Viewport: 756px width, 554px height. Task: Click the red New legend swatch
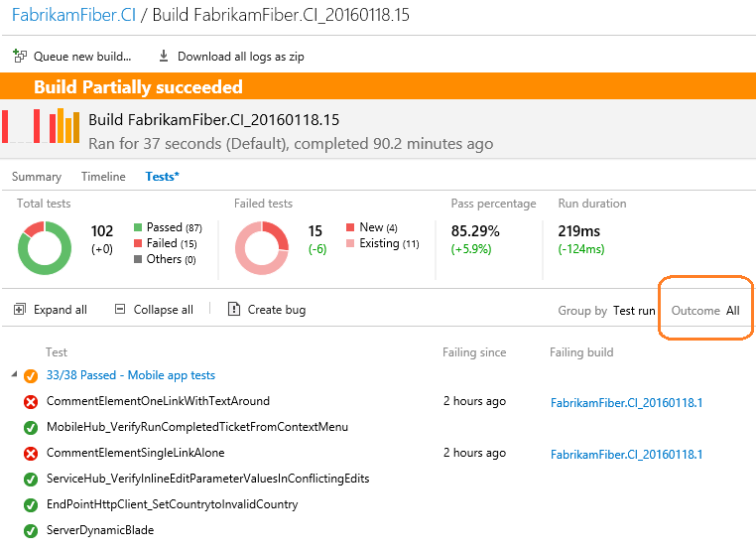(x=350, y=227)
